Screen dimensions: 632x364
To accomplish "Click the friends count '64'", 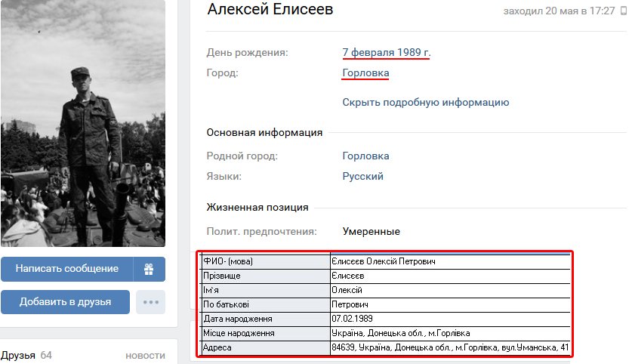I will point(46,356).
